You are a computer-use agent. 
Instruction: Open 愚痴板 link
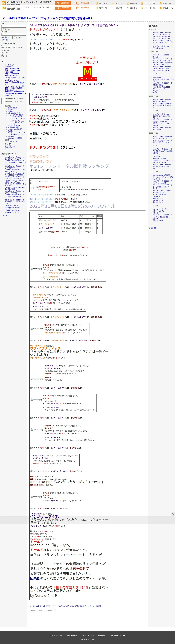[10, 131]
